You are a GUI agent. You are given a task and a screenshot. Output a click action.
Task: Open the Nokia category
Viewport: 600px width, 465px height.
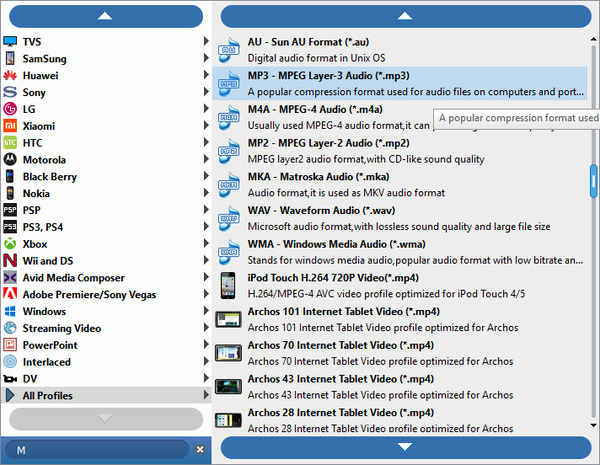point(106,193)
